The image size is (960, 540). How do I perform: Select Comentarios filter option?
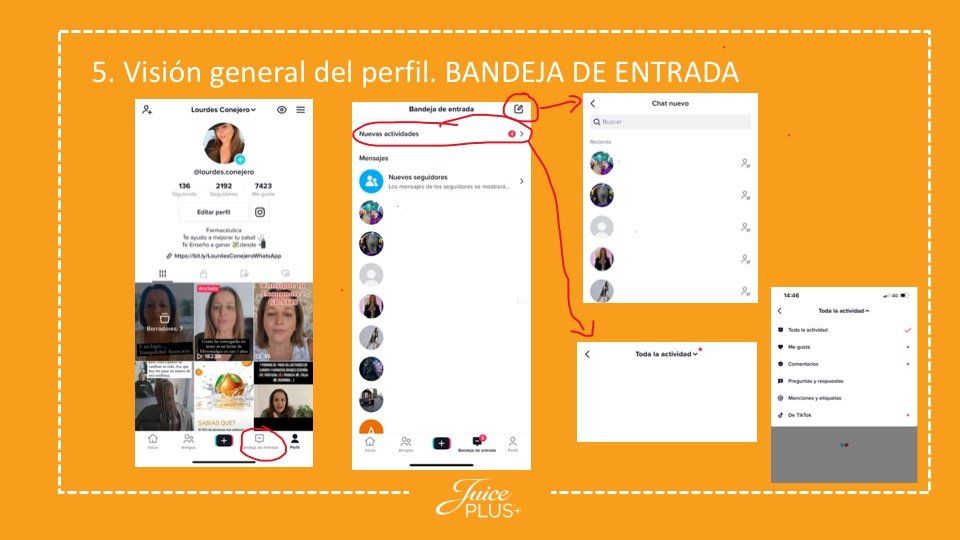pyautogui.click(x=844, y=364)
